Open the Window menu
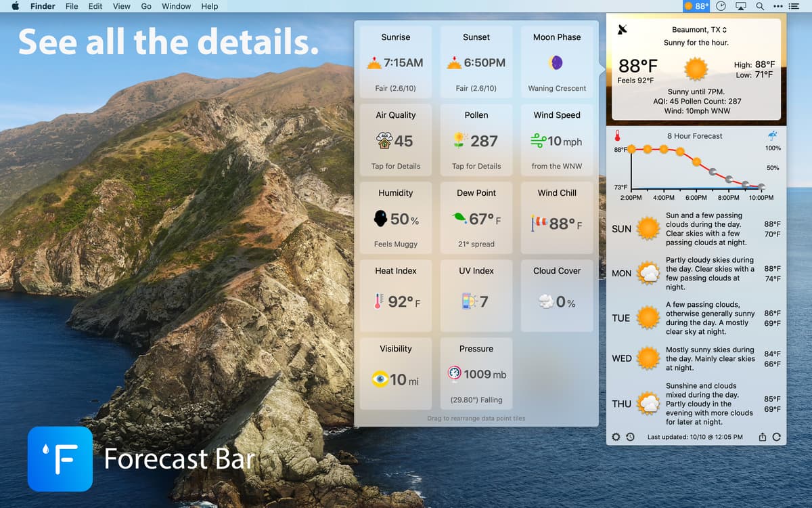This screenshot has width=812, height=508. tap(176, 6)
